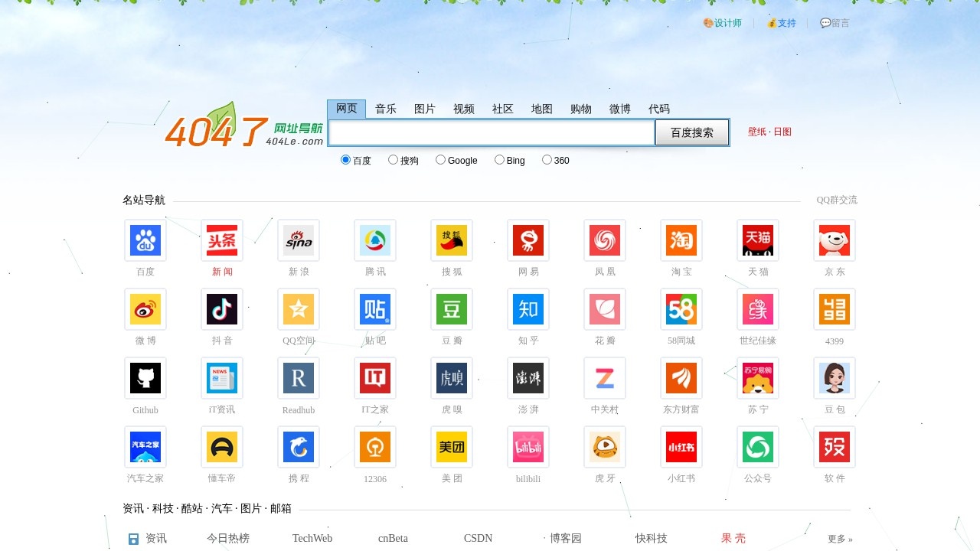Open the Pengpai (澎湃) icon
Image resolution: width=980 pixels, height=551 pixels.
[528, 378]
